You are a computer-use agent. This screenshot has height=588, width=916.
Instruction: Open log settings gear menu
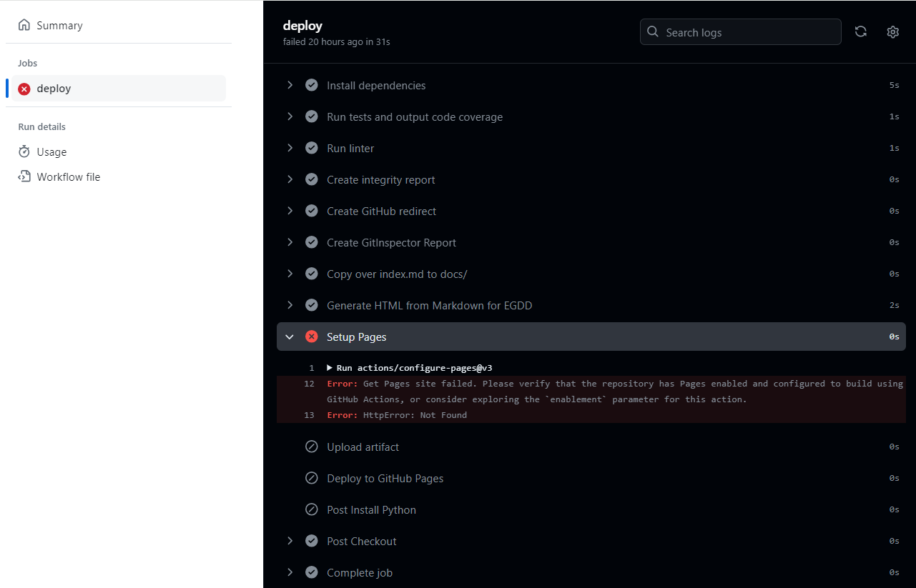click(x=892, y=31)
